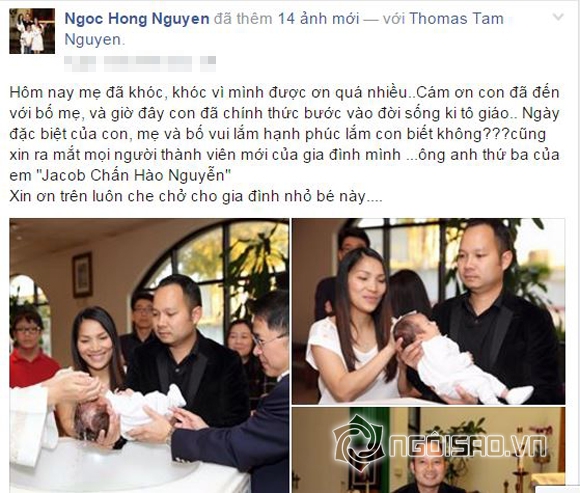Click the Nguyen surname continuation link
This screenshot has height=493, width=580.
tap(93, 39)
